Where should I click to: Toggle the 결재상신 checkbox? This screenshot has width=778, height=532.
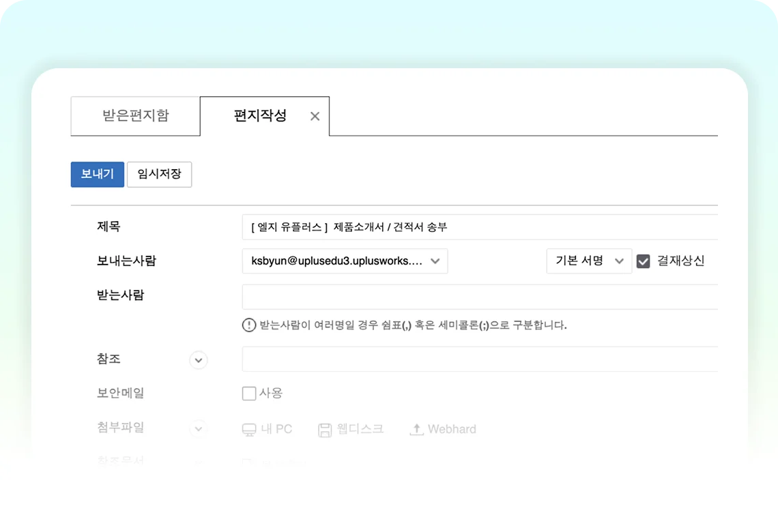643,261
